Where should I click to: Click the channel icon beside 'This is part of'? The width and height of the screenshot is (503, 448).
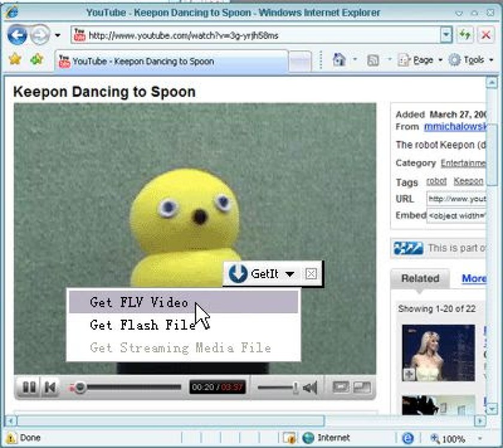[x=408, y=248]
